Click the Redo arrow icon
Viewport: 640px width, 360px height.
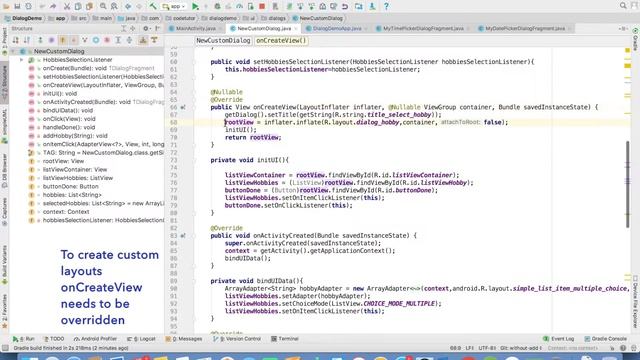(53, 6)
